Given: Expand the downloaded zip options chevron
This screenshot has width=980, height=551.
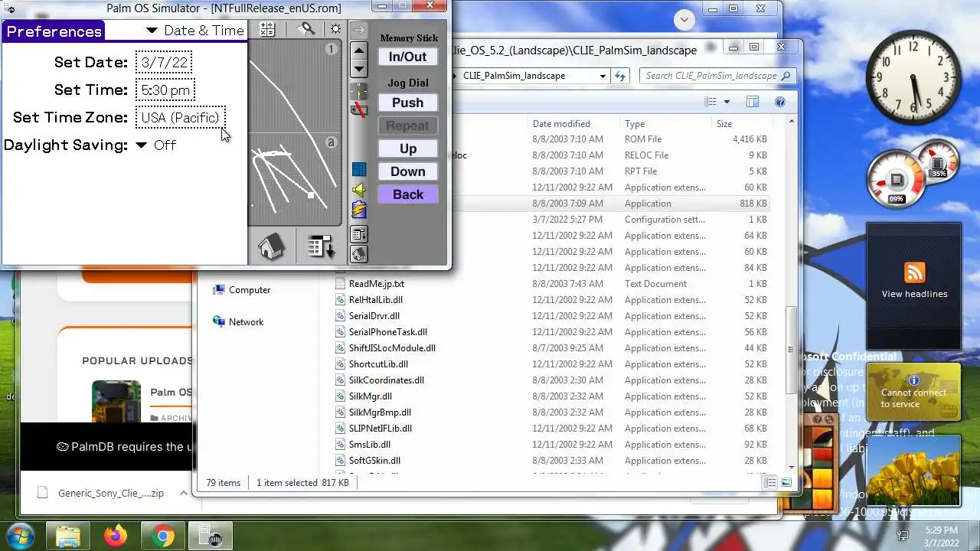Looking at the screenshot, I should point(183,494).
